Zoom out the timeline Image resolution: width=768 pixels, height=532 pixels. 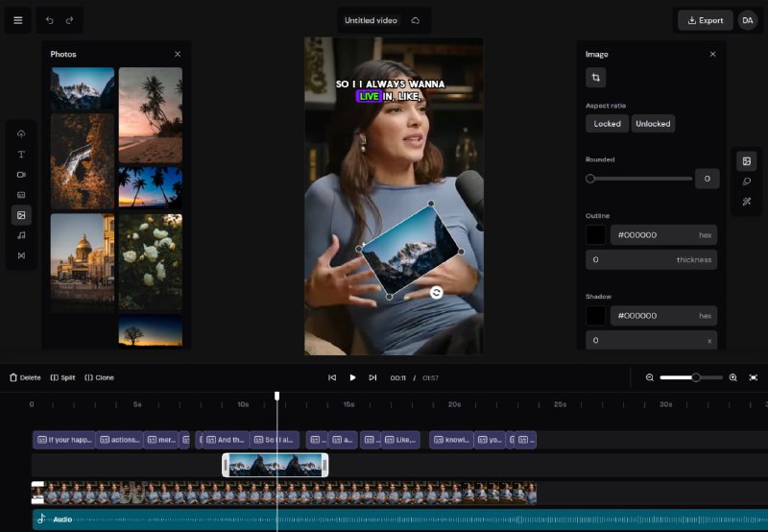pos(650,377)
